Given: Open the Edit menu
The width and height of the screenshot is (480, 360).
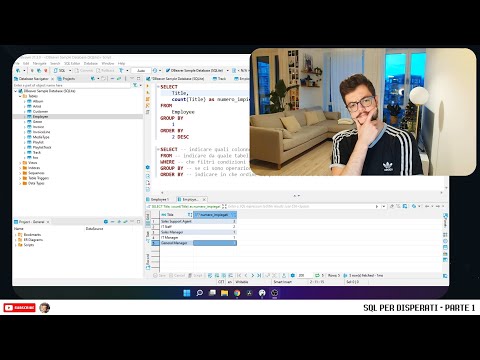Looking at the screenshot, I should click(x=26, y=63).
